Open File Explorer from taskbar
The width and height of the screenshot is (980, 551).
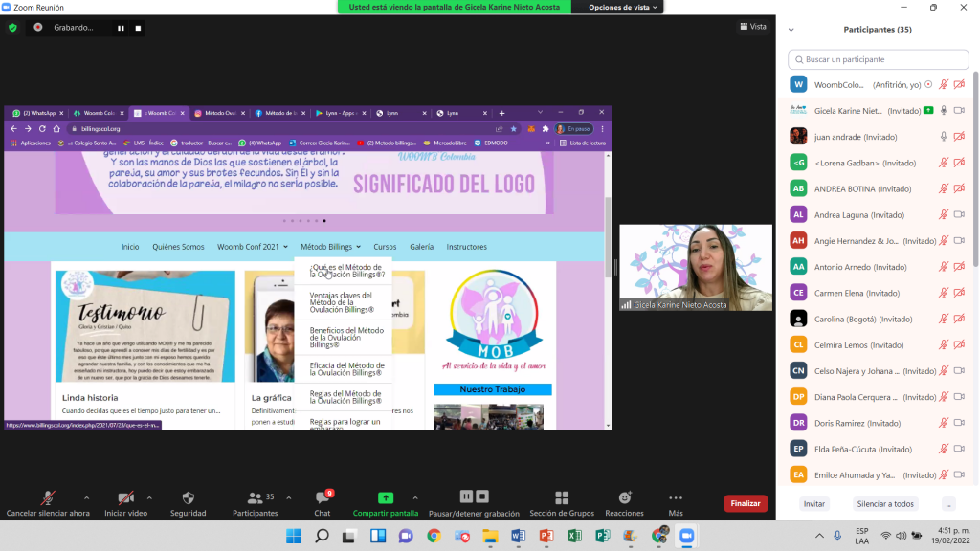(x=490, y=536)
